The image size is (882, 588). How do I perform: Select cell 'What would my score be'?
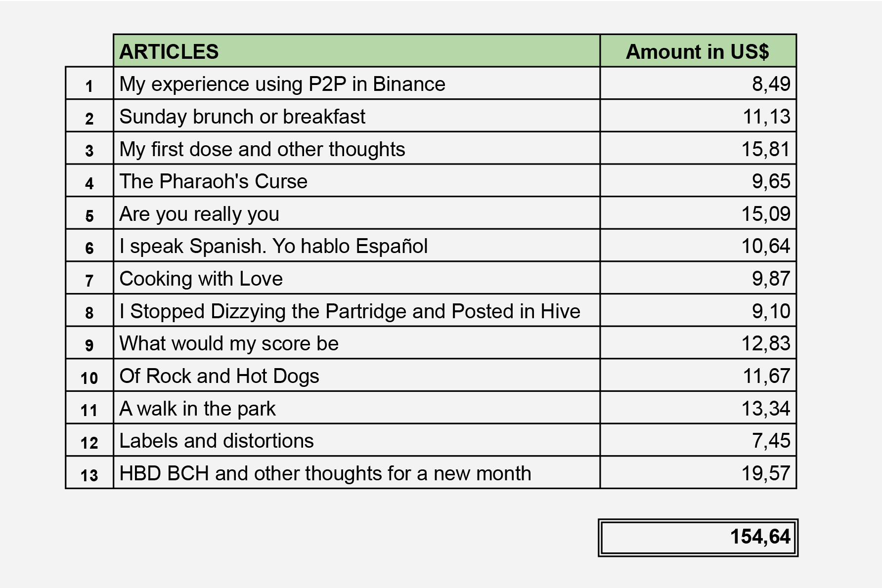pyautogui.click(x=356, y=343)
